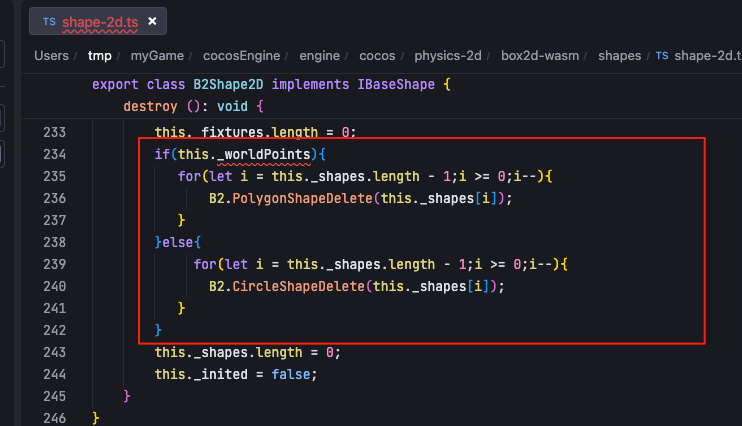This screenshot has height=426, width=742.
Task: Click the TS icon in the breadcrumb
Action: (x=662, y=56)
